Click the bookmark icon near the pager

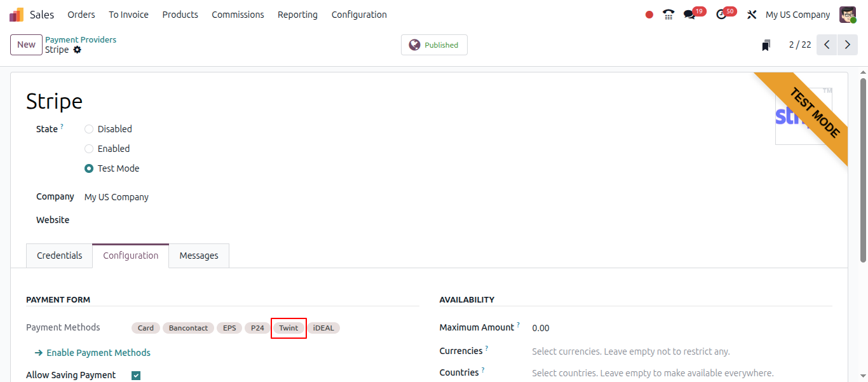pyautogui.click(x=766, y=45)
